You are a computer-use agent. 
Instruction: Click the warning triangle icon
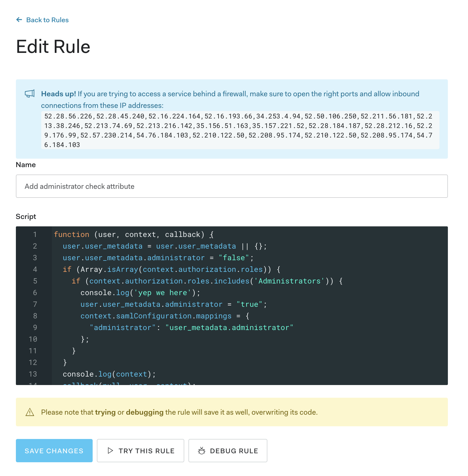[30, 412]
